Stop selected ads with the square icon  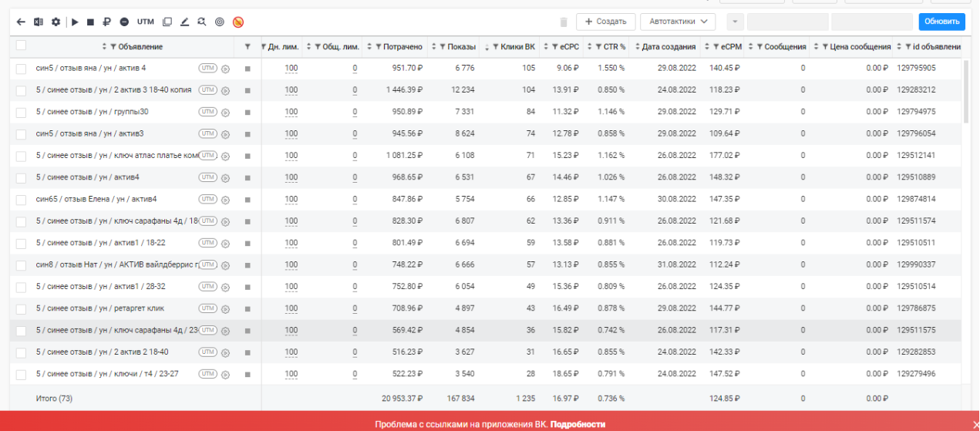(x=90, y=22)
